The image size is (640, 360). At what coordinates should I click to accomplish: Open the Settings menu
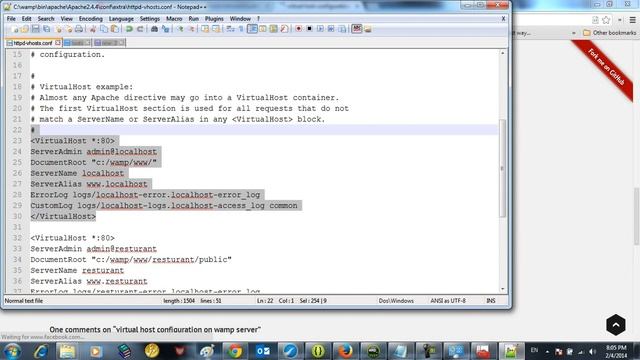click(150, 19)
